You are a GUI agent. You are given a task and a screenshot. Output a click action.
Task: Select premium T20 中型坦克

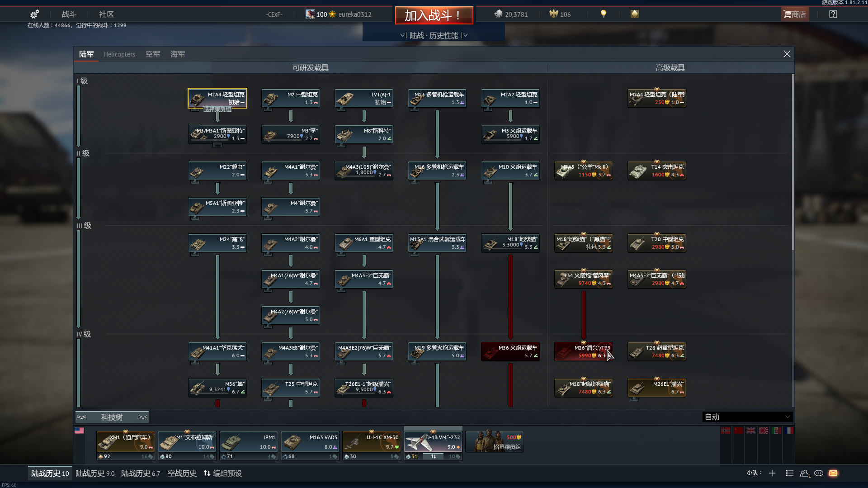tap(657, 243)
